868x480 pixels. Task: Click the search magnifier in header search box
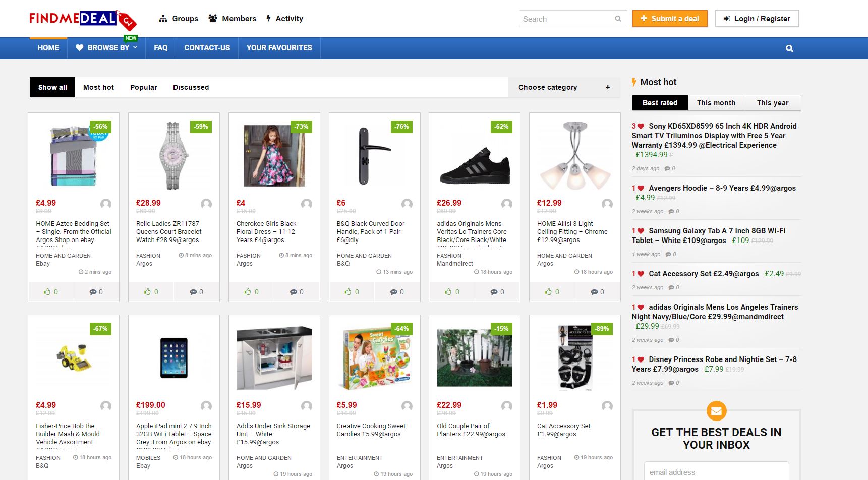[x=618, y=19]
